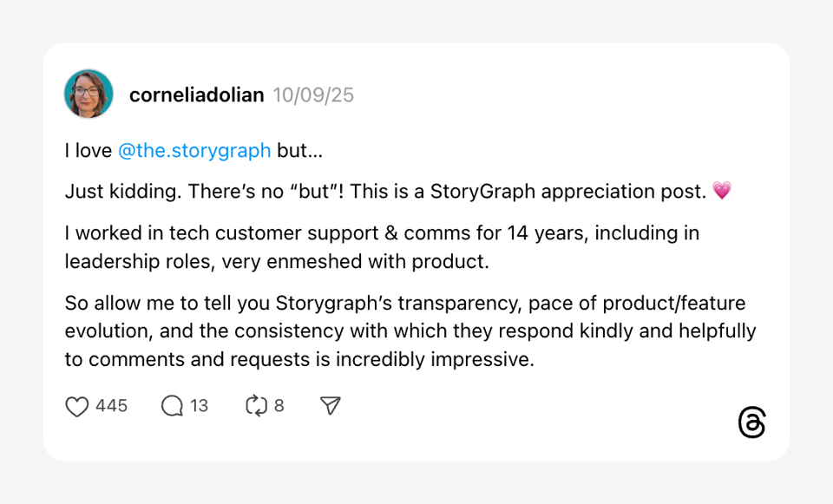Click the 10/09/25 post date
The image size is (833, 504).
[x=313, y=95]
